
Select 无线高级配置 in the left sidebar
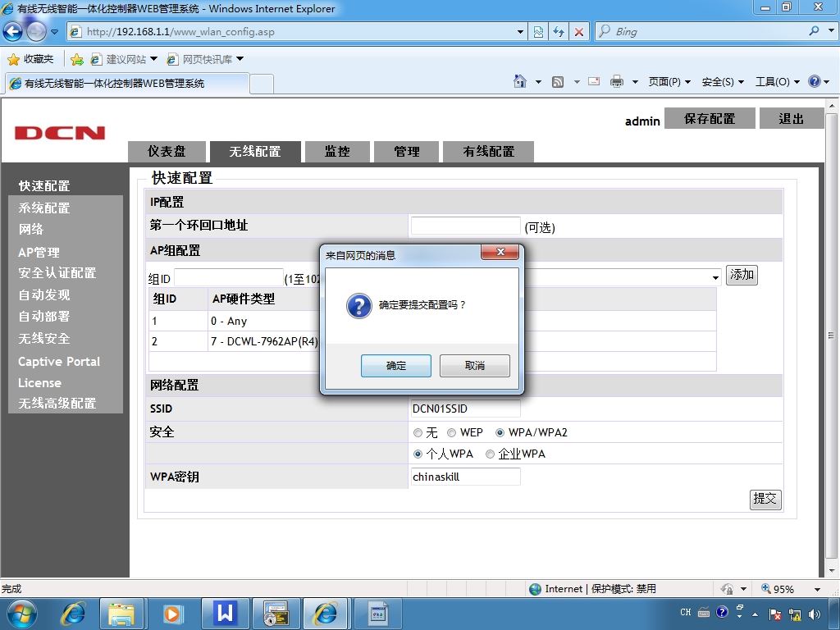[57, 404]
